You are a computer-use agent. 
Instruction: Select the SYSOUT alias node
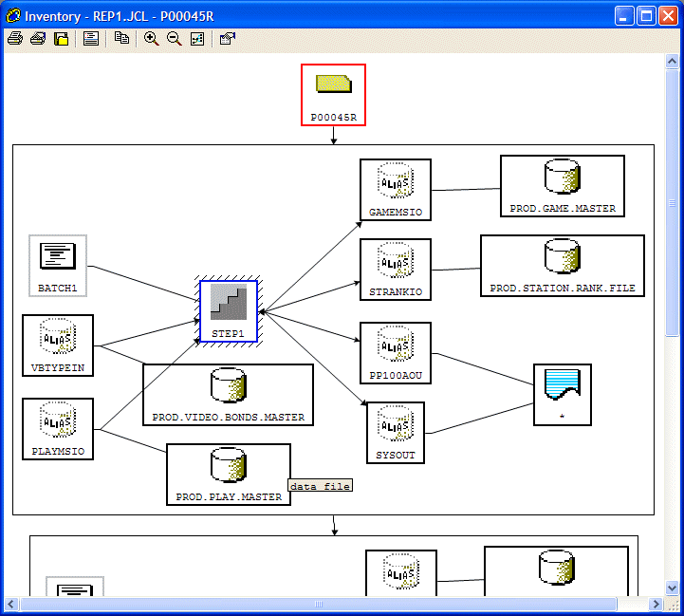pyautogui.click(x=396, y=433)
